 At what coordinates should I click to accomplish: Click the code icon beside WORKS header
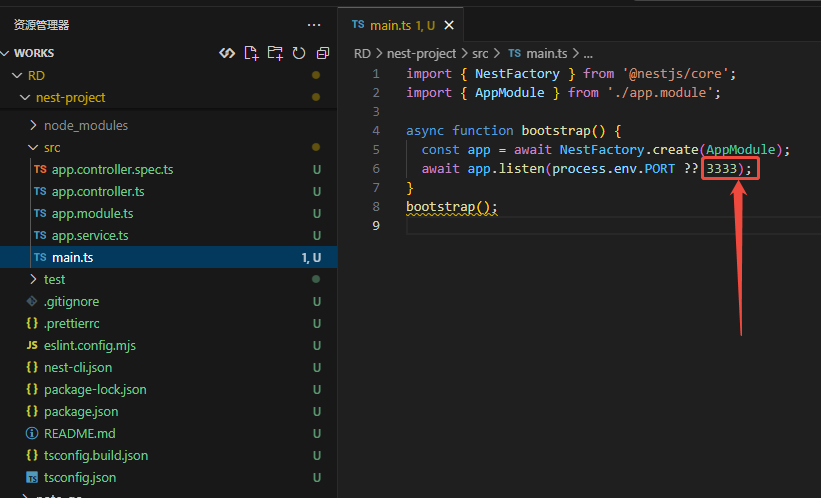[x=227, y=53]
